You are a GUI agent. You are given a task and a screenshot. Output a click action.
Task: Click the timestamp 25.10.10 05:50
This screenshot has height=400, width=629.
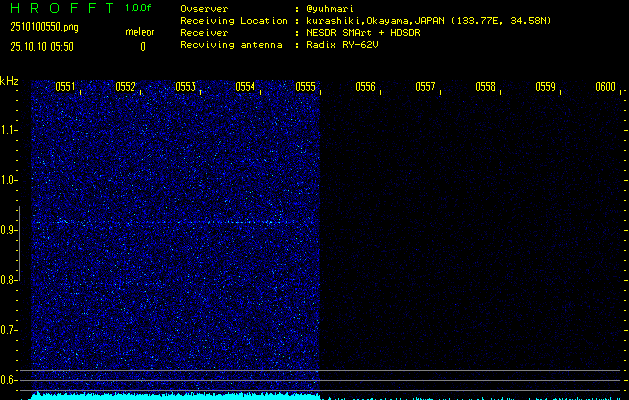pos(42,47)
